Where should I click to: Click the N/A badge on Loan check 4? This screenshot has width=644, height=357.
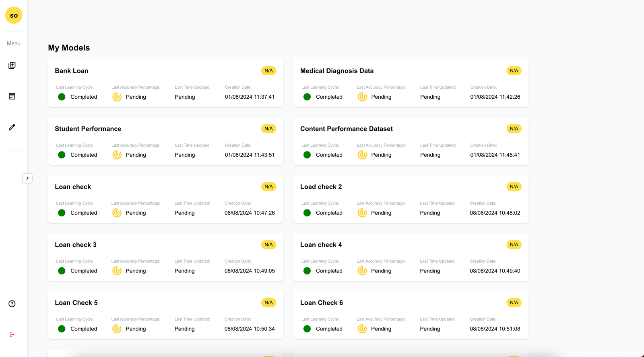pos(514,245)
